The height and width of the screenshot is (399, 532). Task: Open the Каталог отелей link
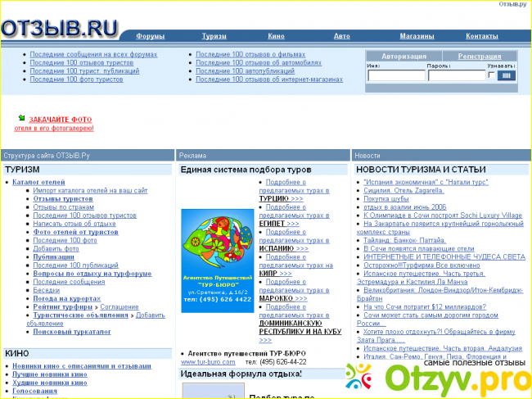[x=38, y=182]
